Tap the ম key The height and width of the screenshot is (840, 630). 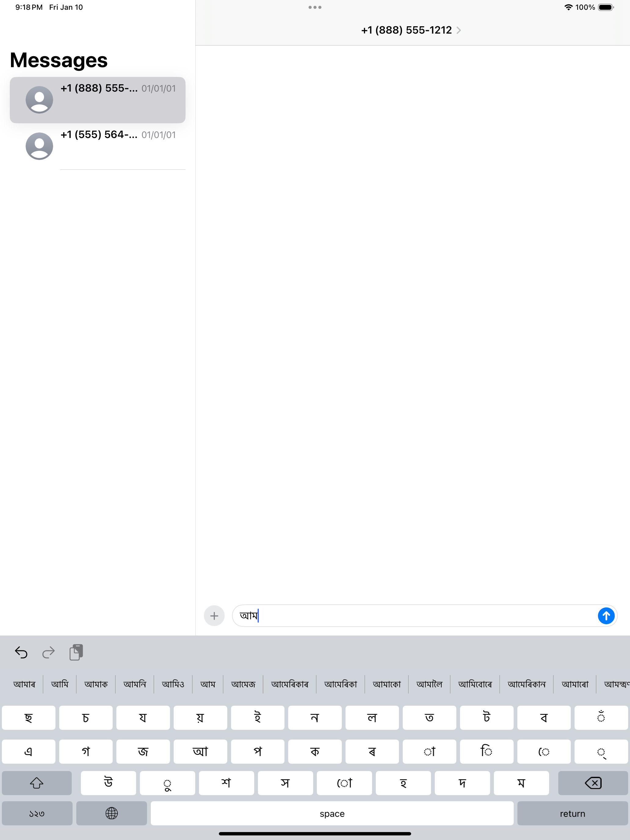(x=521, y=783)
